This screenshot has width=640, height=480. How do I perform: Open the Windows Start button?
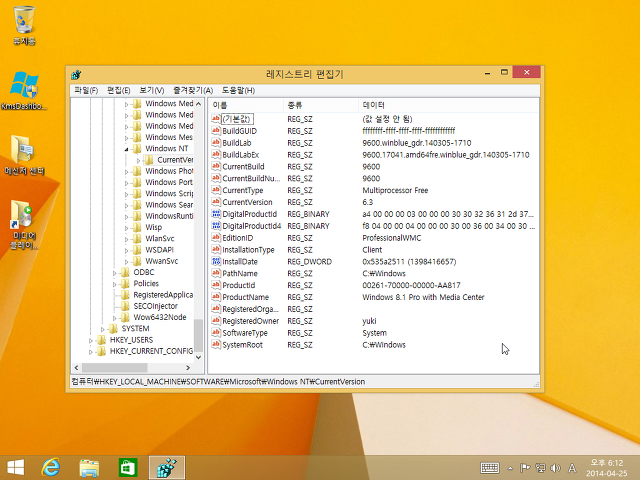[x=16, y=467]
